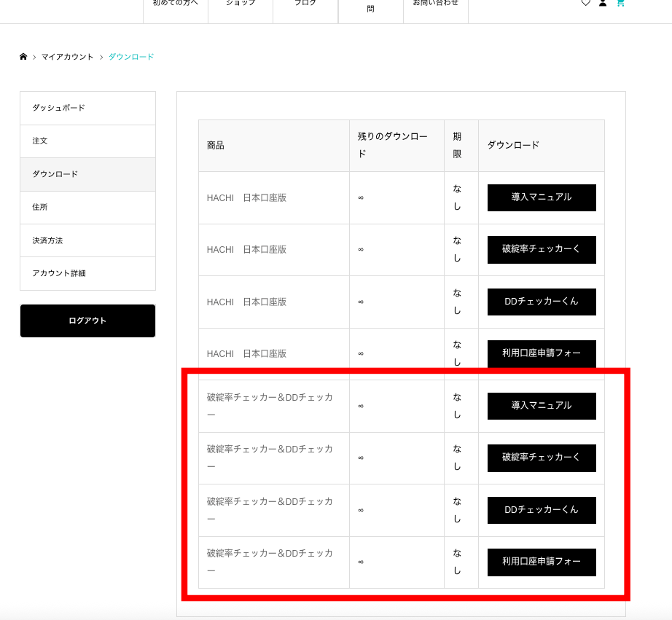Image resolution: width=672 pixels, height=620 pixels.
Task: Select 決済方法 in the account sidebar
Action: click(87, 240)
